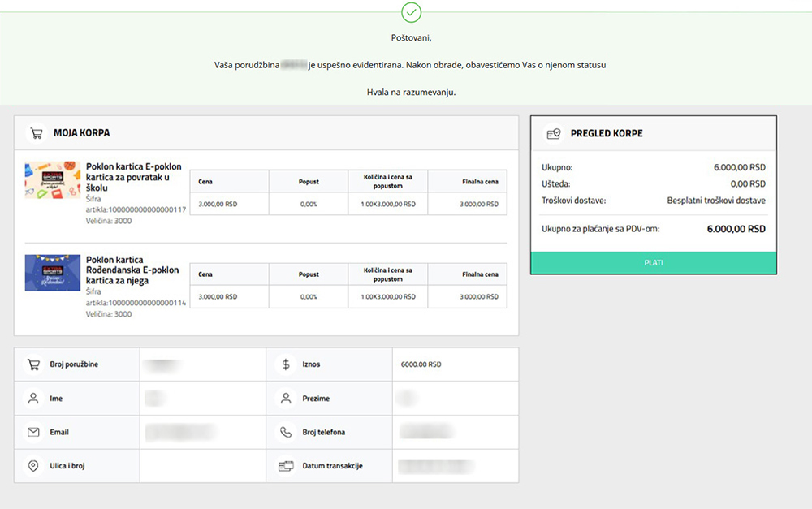This screenshot has height=509, width=812.
Task: Click the card icon next to Datum transakcije
Action: tap(286, 466)
